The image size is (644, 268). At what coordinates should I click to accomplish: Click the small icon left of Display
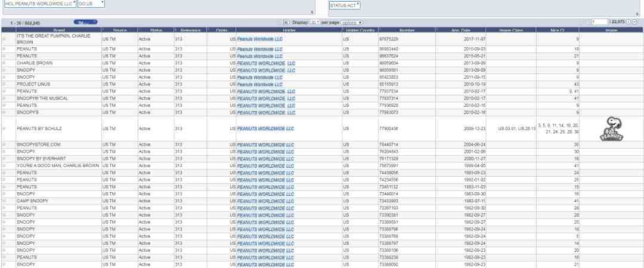(286, 22)
